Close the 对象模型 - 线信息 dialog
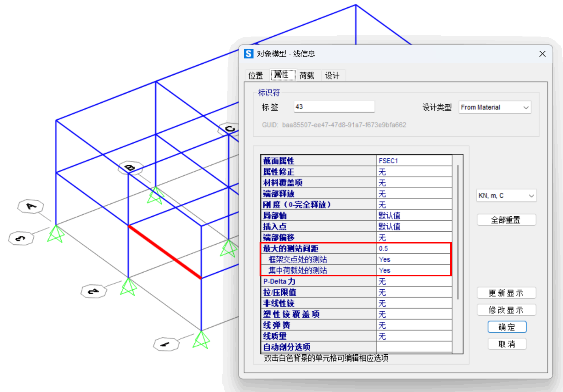The image size is (563, 392). click(x=542, y=54)
